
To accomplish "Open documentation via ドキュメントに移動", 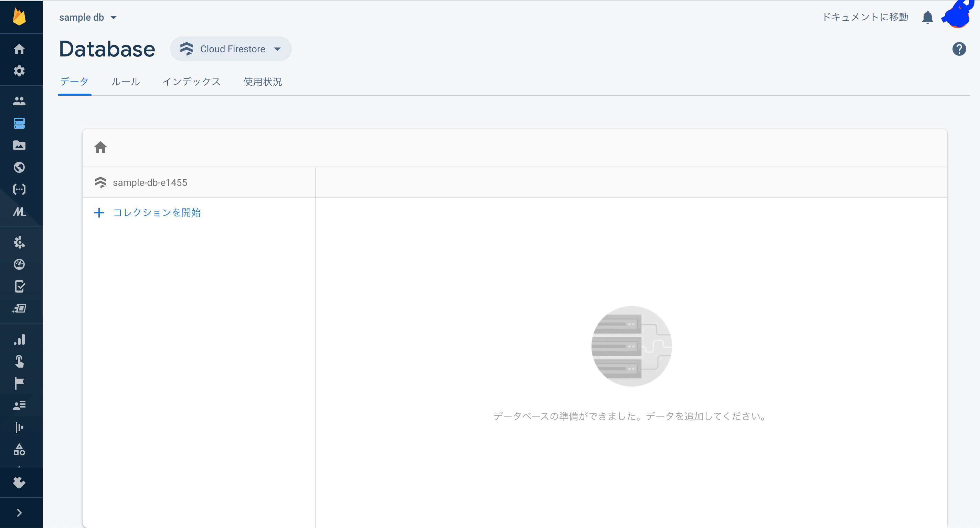I will tap(865, 17).
